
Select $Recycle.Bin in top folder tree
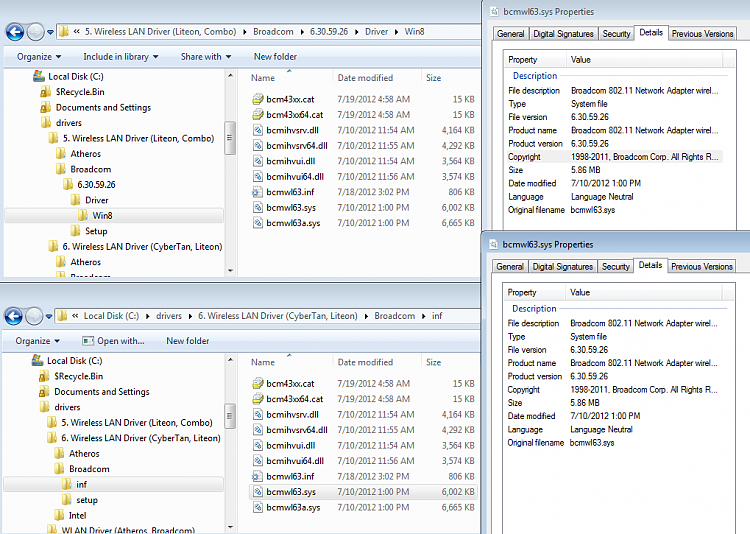pyautogui.click(x=80, y=92)
